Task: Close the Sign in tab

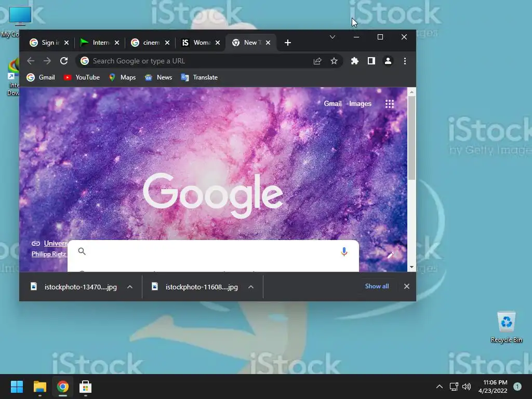Action: (66, 43)
